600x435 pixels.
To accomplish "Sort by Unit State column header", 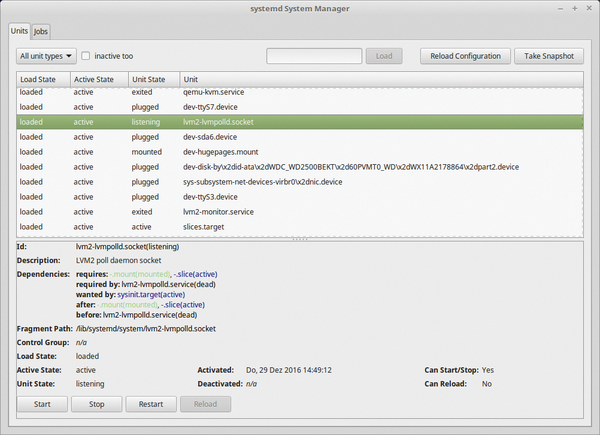I will 154,79.
